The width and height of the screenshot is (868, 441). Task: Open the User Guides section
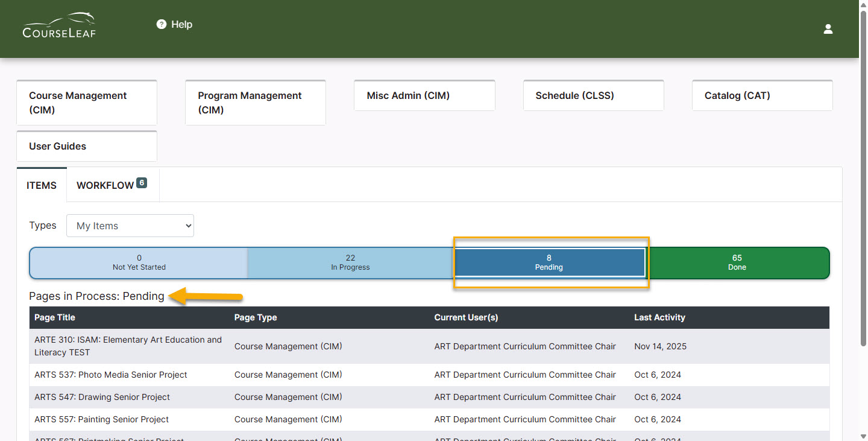point(86,145)
